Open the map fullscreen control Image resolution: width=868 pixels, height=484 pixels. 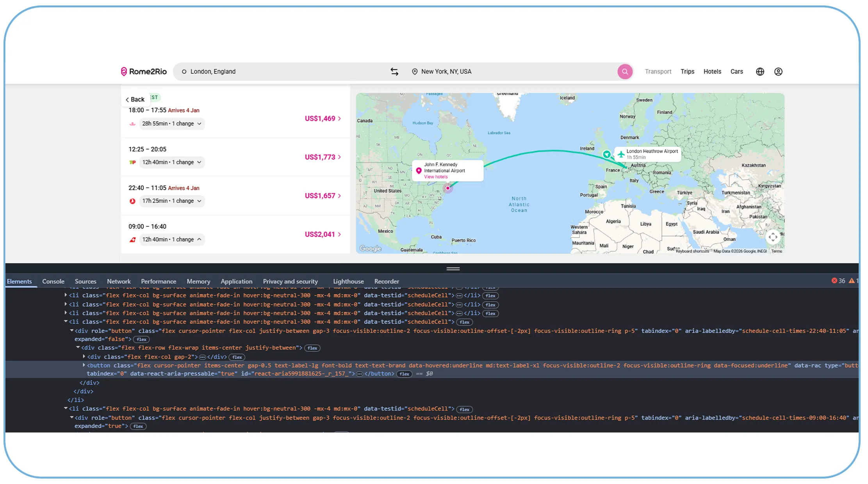(x=774, y=237)
